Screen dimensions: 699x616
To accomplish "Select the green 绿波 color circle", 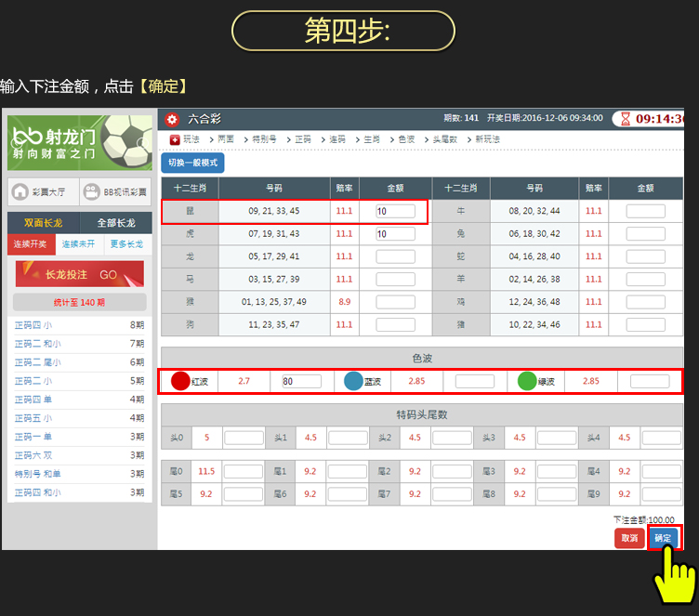I will click(527, 381).
